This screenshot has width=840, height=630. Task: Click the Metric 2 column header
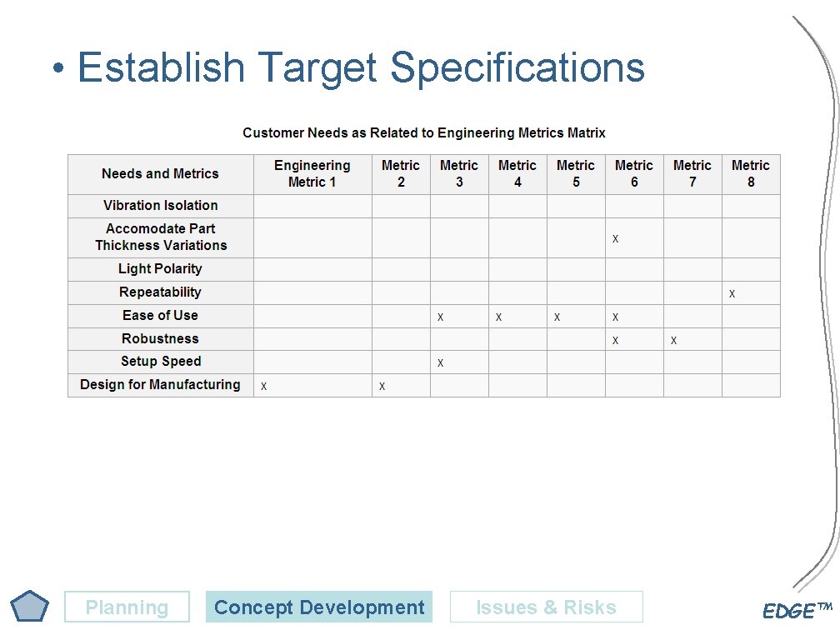tap(401, 173)
